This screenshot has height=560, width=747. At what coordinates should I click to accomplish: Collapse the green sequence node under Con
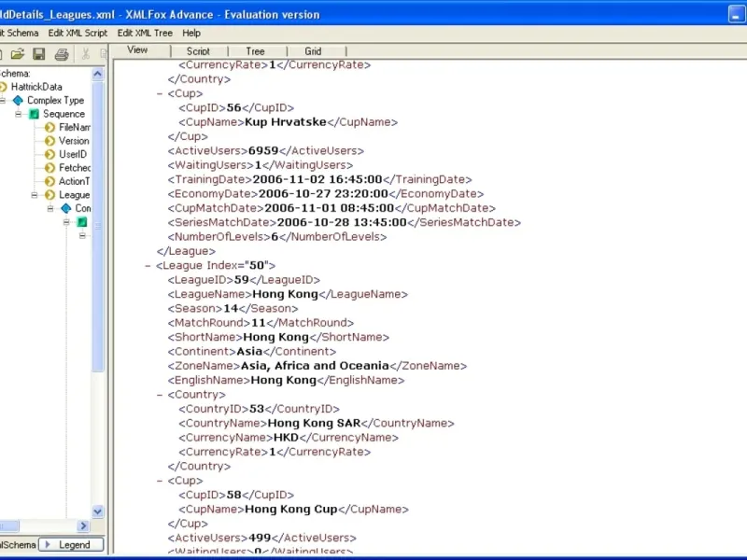pyautogui.click(x=66, y=222)
